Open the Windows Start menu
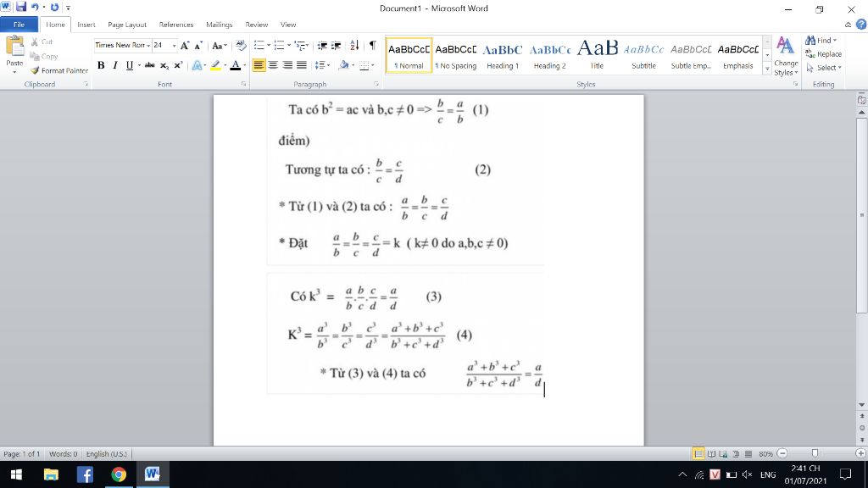This screenshot has width=868, height=488. tap(16, 474)
